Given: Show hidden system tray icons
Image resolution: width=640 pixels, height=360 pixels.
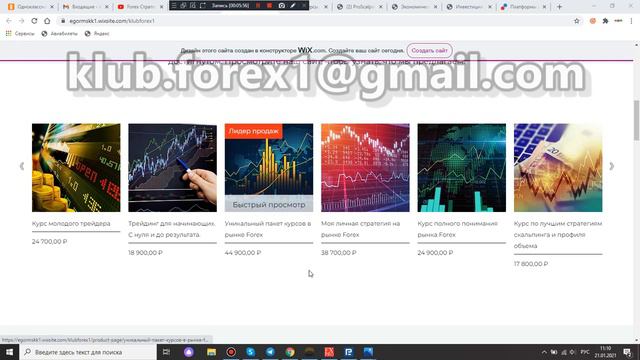Looking at the screenshot, I should pyautogui.click(x=544, y=352).
